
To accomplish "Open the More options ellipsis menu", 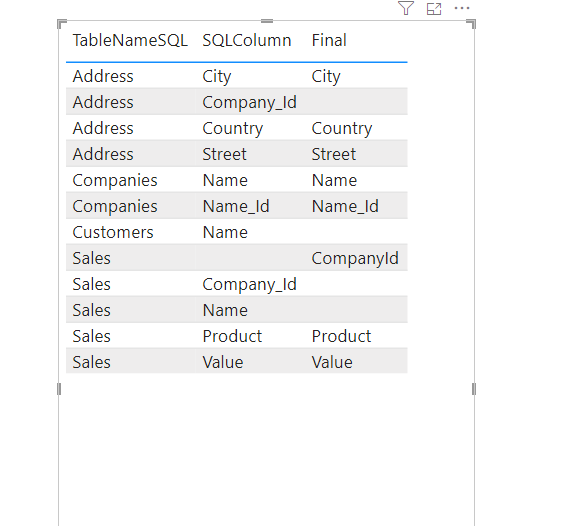I will [462, 8].
